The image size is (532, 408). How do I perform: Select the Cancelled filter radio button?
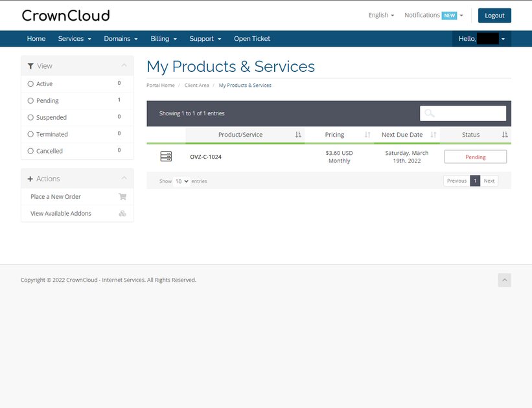point(30,151)
